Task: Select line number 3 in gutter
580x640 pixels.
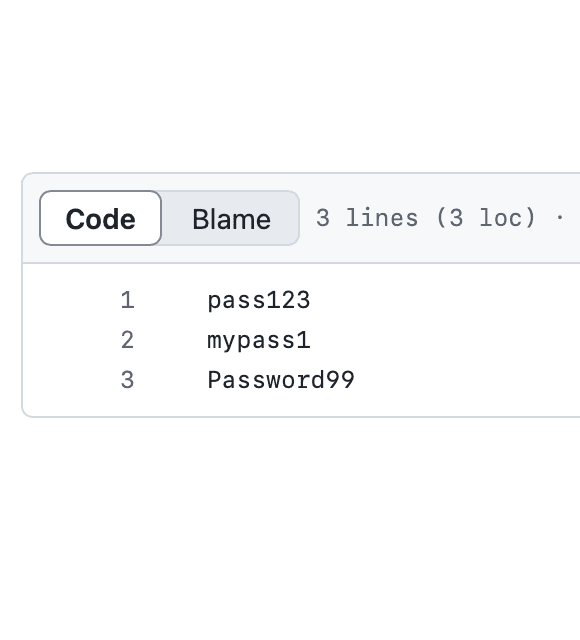Action: pyautogui.click(x=127, y=380)
